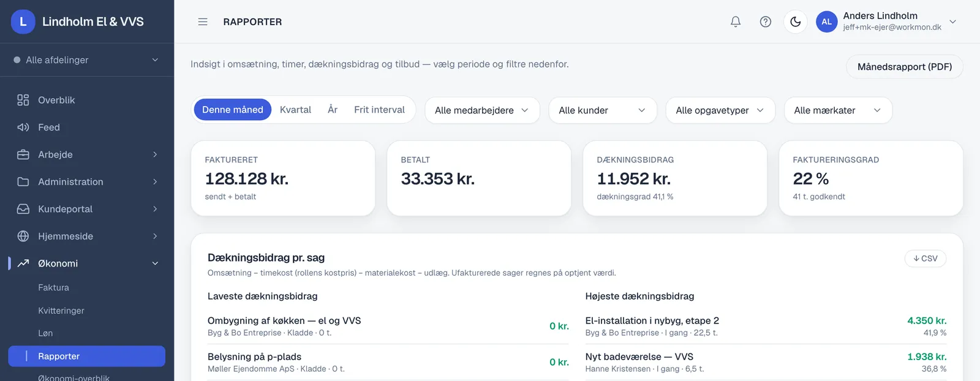Image resolution: width=980 pixels, height=381 pixels.
Task: Click the hamburger menu icon
Action: [203, 22]
